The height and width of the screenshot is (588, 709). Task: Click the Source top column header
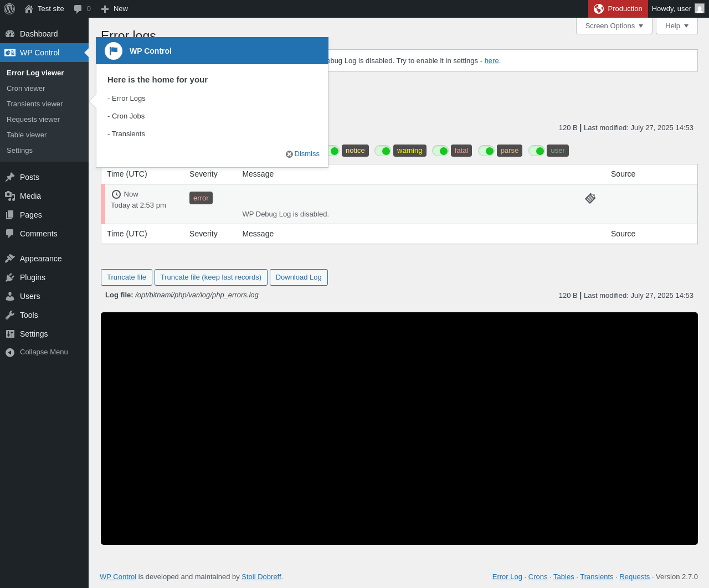(x=623, y=174)
